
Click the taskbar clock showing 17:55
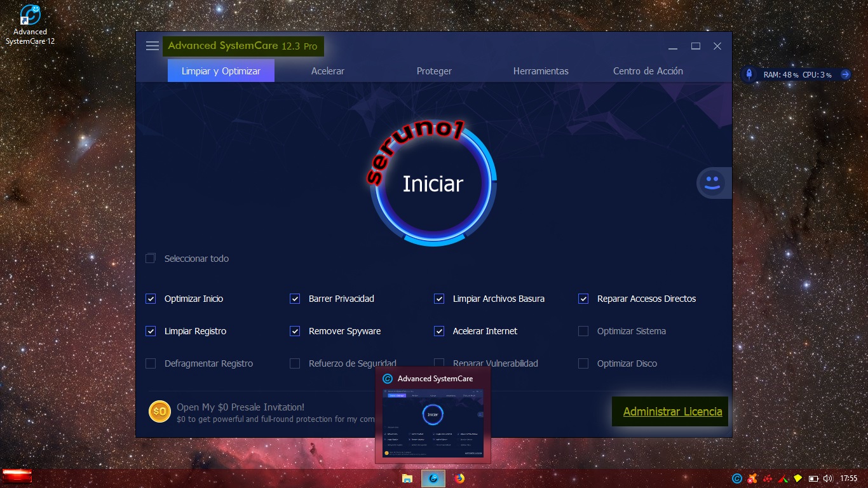click(x=848, y=478)
